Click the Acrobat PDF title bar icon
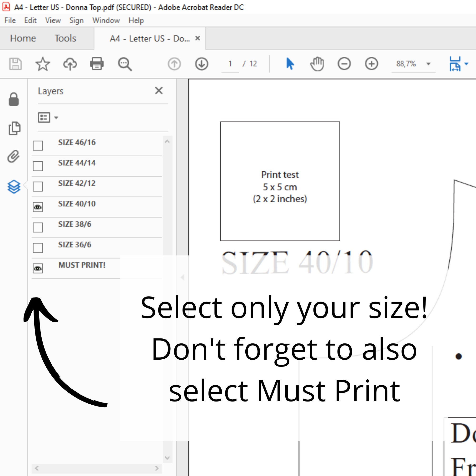The height and width of the screenshot is (476, 476). (x=6, y=7)
